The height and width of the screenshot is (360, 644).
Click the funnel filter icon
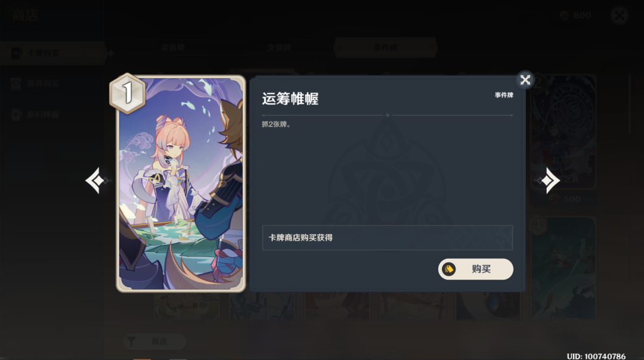point(131,342)
